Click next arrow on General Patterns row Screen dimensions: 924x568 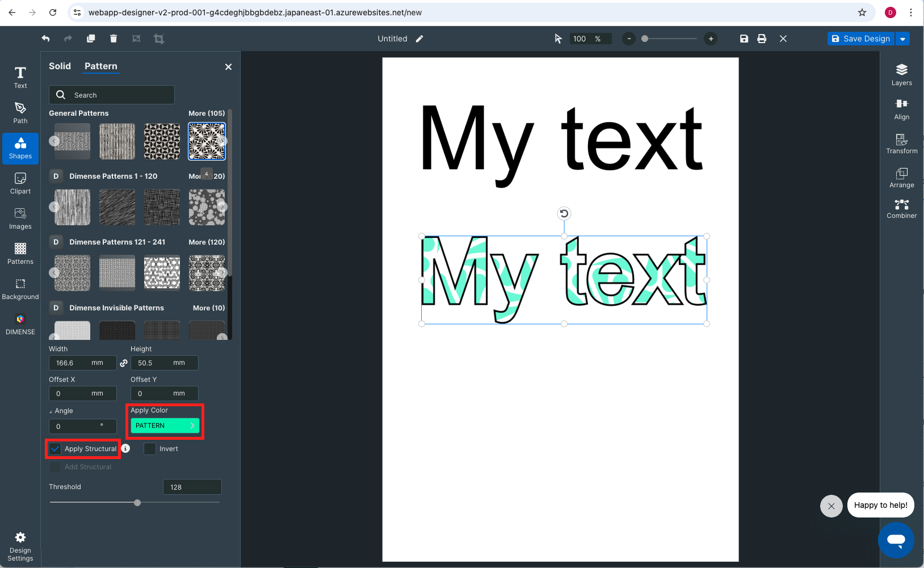[x=222, y=141]
